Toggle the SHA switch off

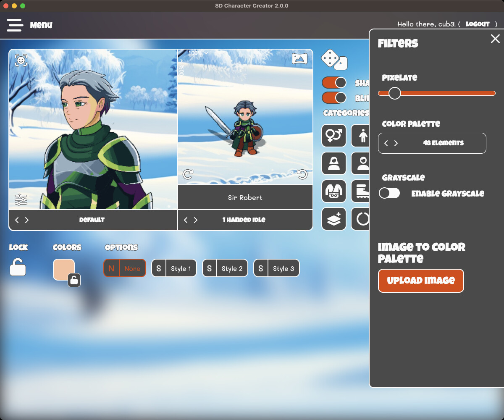pyautogui.click(x=334, y=82)
